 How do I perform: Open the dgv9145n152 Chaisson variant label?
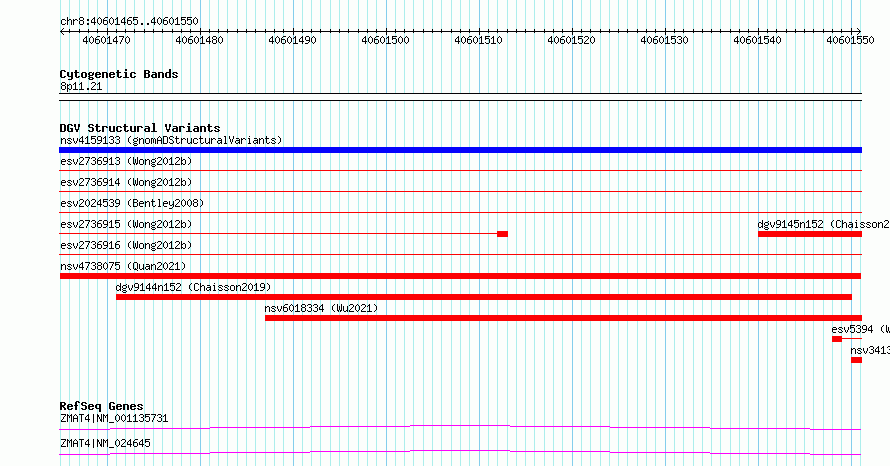(824, 224)
